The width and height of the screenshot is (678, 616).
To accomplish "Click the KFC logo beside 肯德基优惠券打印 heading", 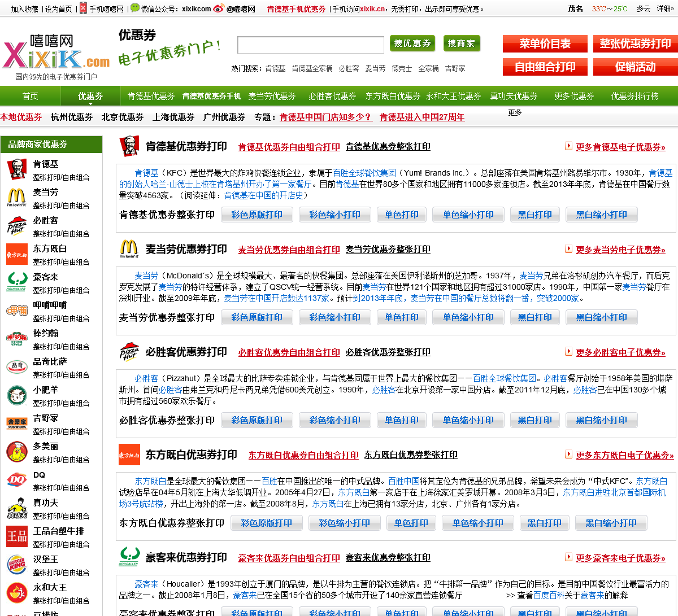I will [x=129, y=146].
